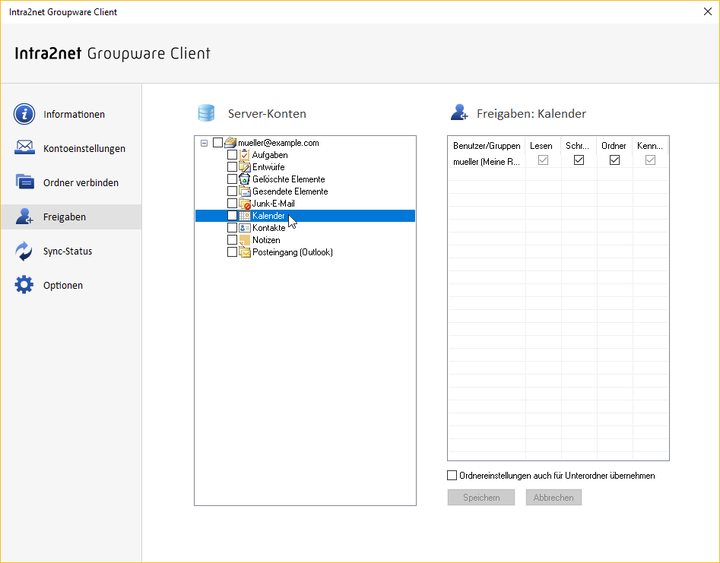Select the Kontakte folder label

pyautogui.click(x=269, y=227)
